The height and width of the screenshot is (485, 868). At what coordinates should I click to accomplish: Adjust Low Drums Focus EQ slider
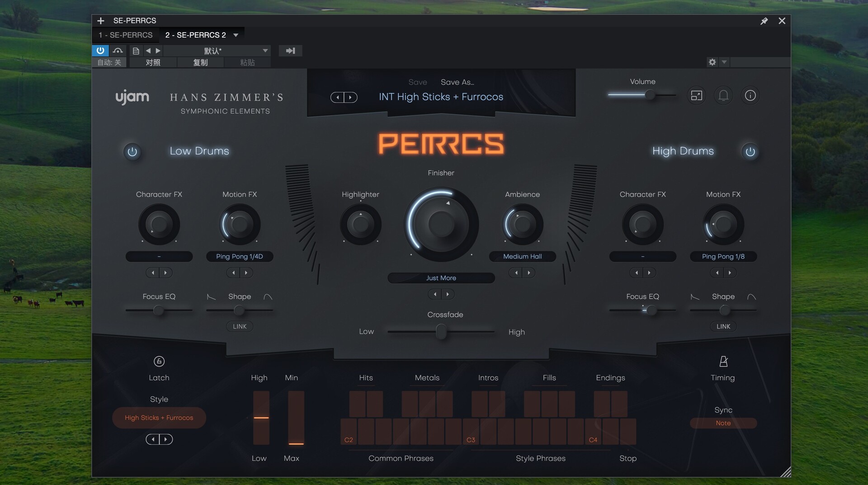tap(159, 310)
